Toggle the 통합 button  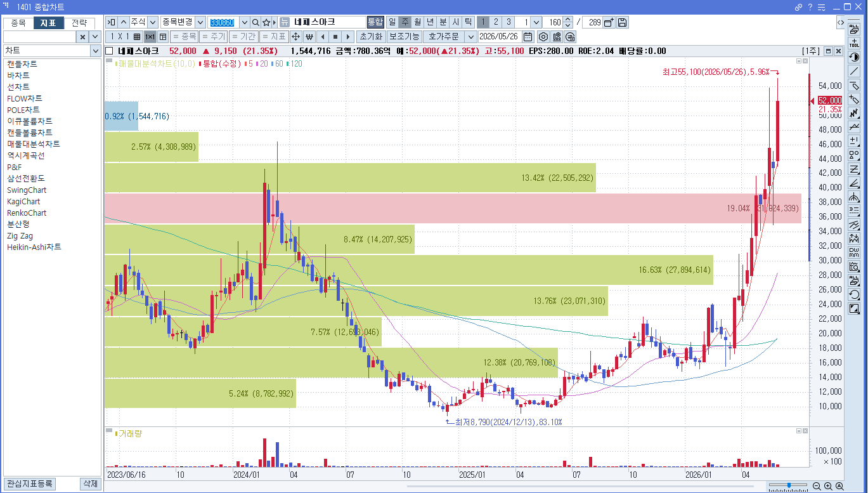tap(375, 22)
